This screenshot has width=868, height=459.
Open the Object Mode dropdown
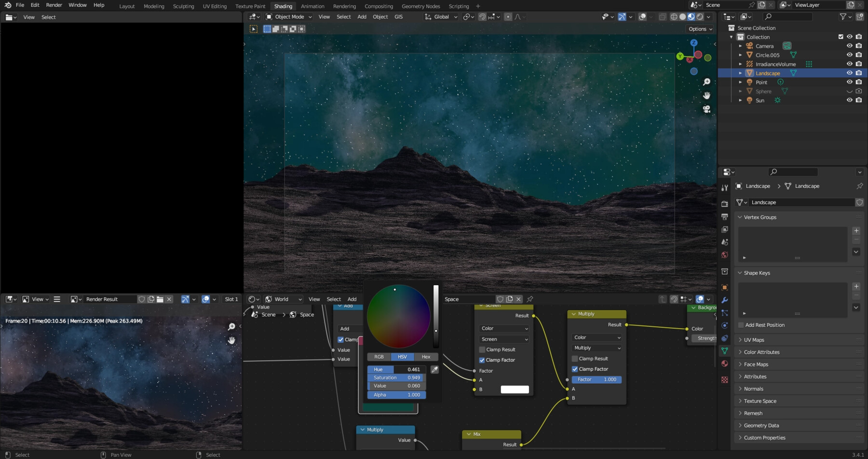point(288,16)
